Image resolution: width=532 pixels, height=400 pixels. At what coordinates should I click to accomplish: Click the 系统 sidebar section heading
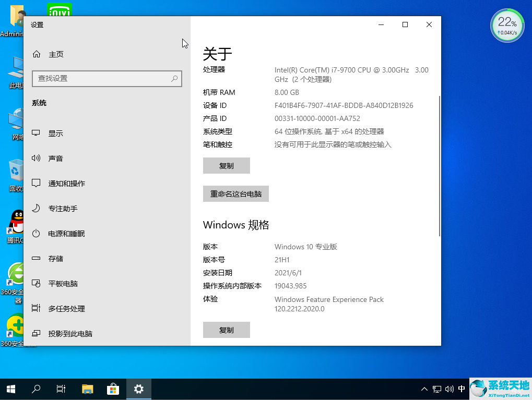point(39,103)
